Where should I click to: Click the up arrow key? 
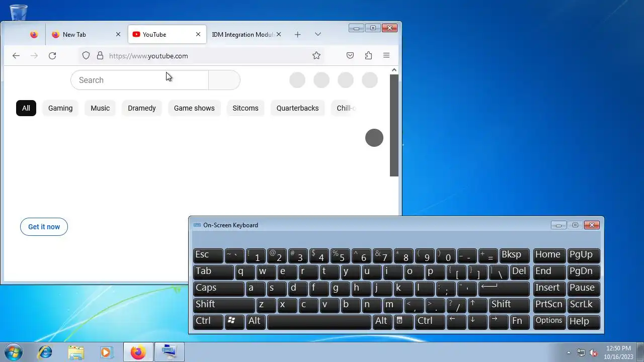coord(477,305)
